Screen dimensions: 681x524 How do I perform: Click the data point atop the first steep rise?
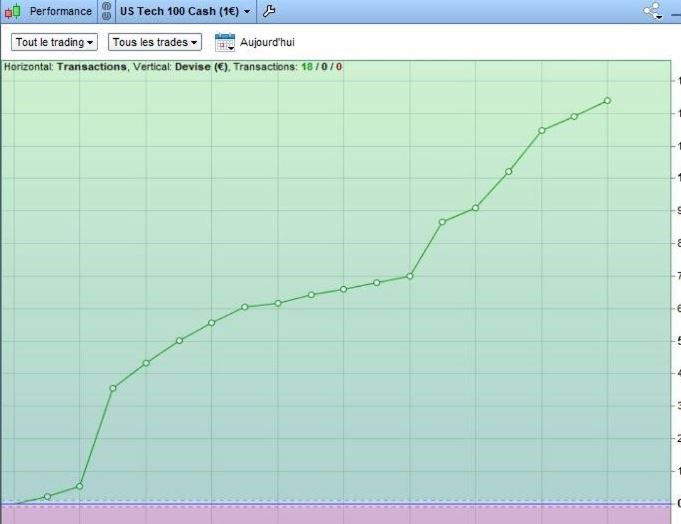(x=113, y=388)
